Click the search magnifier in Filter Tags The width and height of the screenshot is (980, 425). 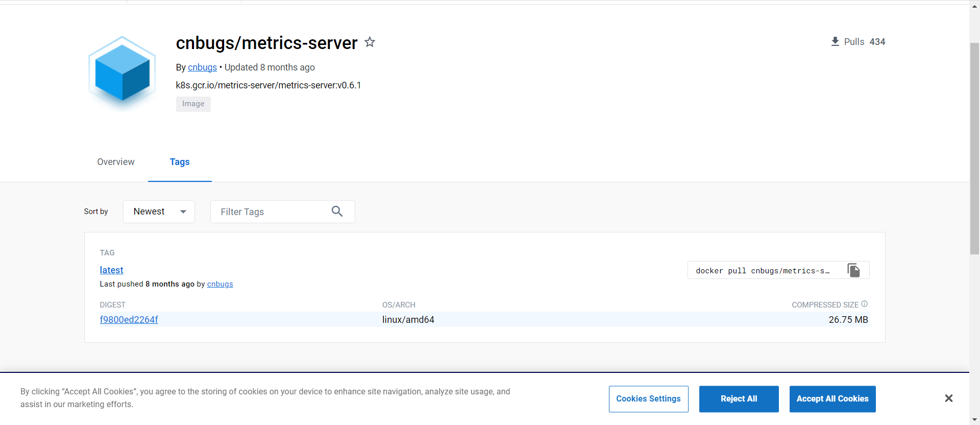(x=337, y=211)
